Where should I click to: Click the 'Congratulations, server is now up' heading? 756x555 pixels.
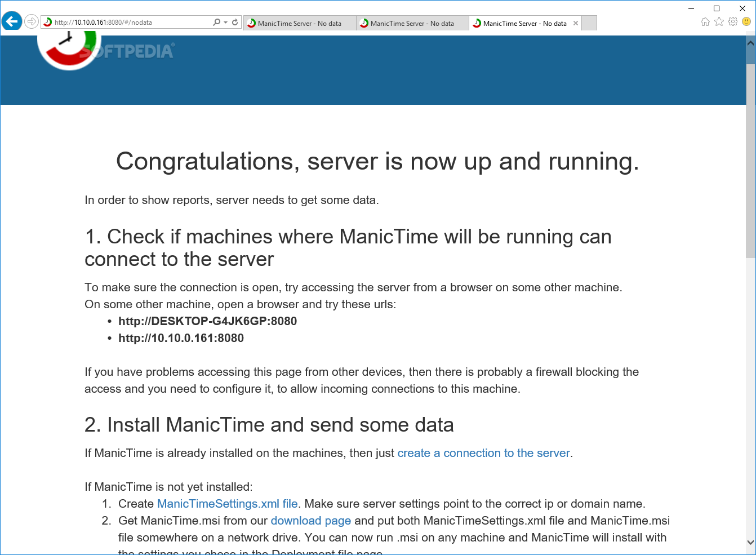tap(377, 161)
